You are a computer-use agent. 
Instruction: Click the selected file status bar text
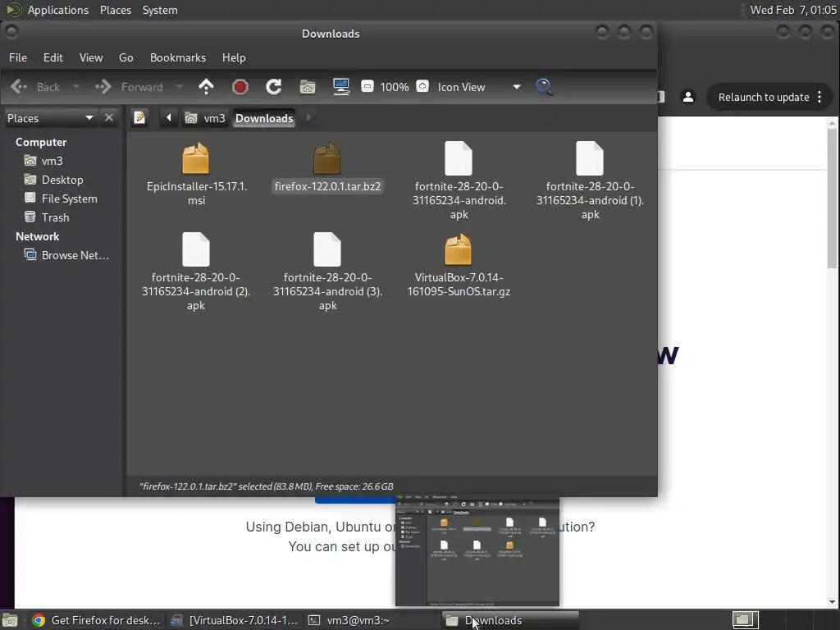[x=267, y=486]
